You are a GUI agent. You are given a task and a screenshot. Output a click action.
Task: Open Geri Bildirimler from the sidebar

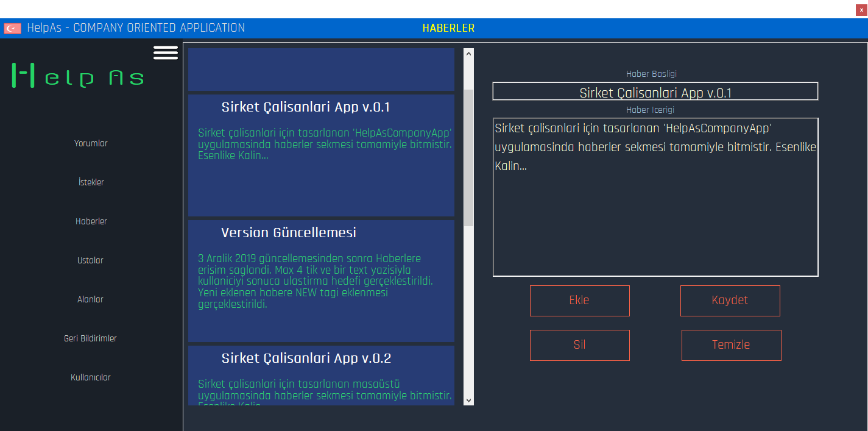coord(90,338)
